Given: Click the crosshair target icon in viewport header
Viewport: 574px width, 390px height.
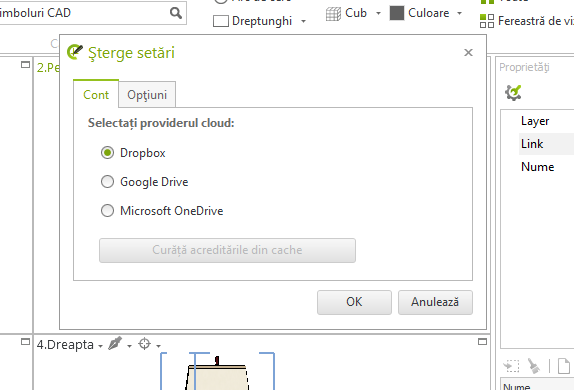Looking at the screenshot, I should pos(145,344).
